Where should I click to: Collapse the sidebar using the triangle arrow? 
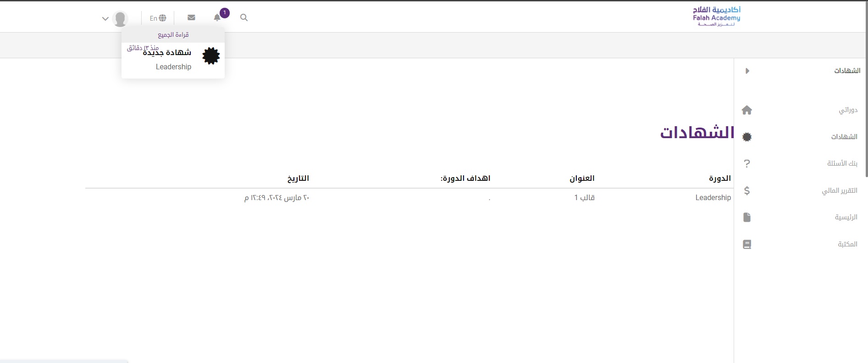(x=747, y=71)
